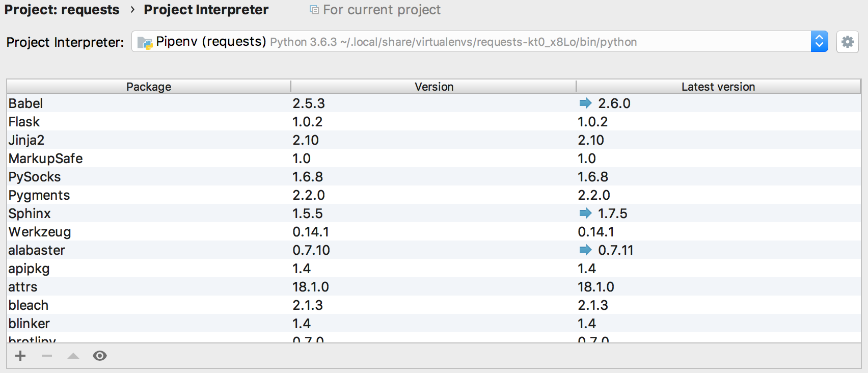Click the For current project icon
Screen dimensions: 868x373
314,10
